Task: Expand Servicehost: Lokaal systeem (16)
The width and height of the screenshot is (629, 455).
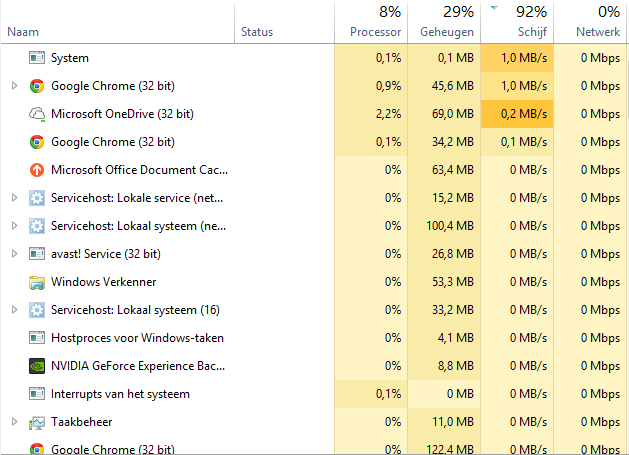Action: (x=14, y=309)
